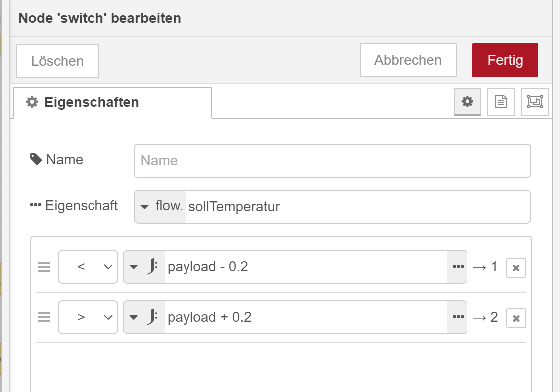
Task: Open value type selector for first rule
Action: point(144,267)
